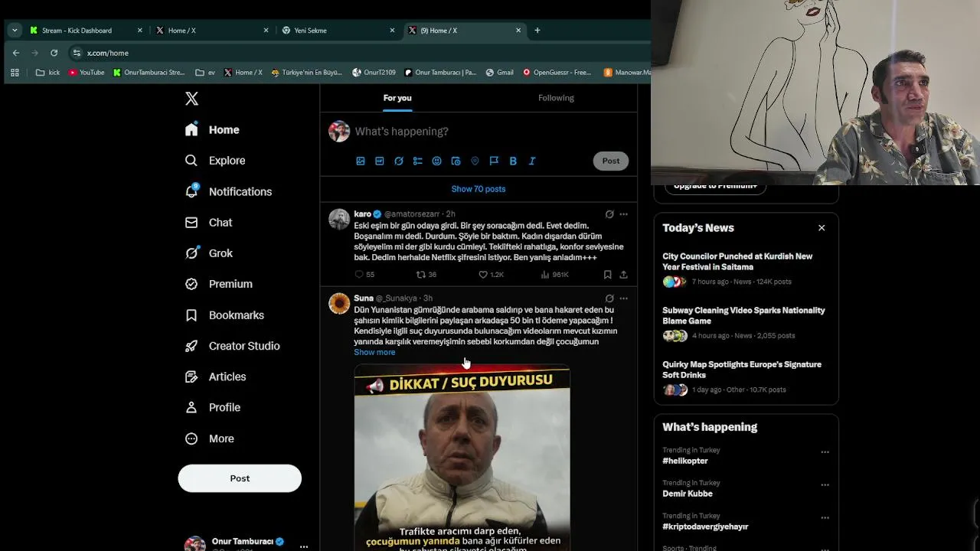Image resolution: width=980 pixels, height=551 pixels.
Task: Switch to the For you tab
Action: pos(397,98)
